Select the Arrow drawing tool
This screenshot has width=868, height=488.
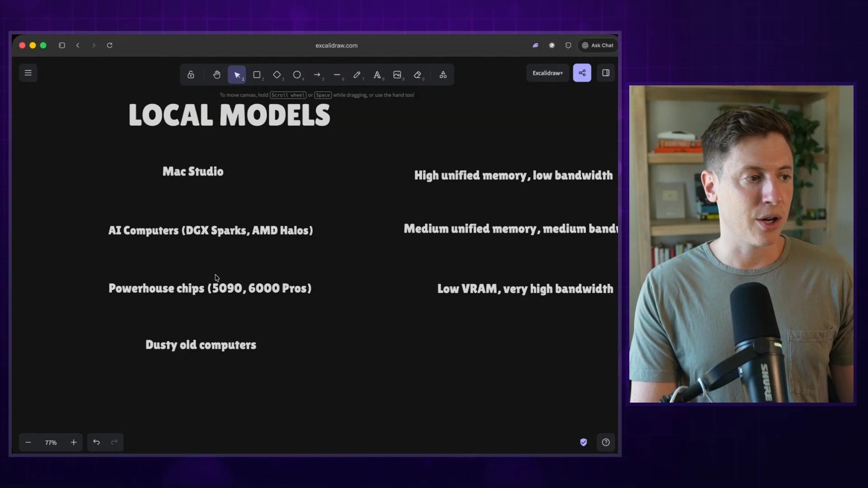pyautogui.click(x=317, y=75)
